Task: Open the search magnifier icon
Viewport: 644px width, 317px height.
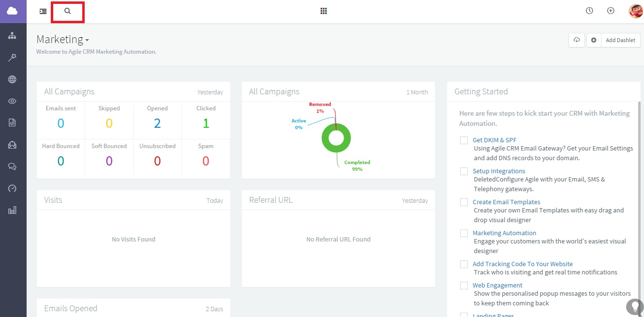Action: [68, 11]
